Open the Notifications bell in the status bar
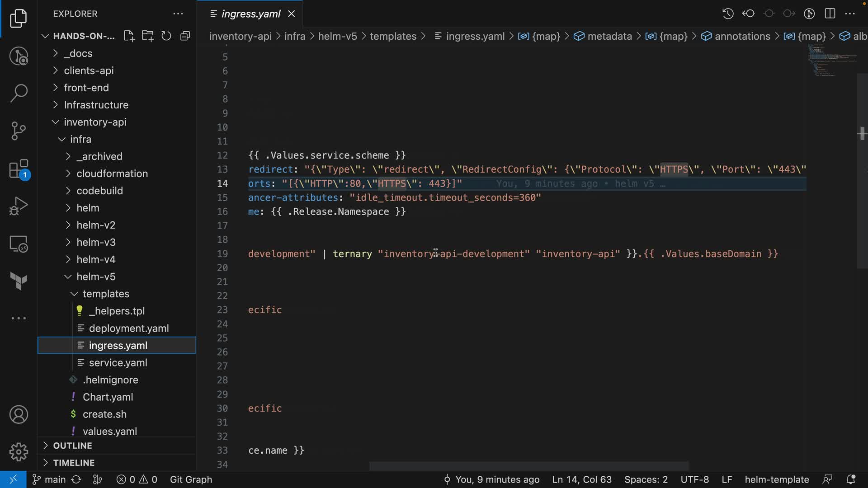Viewport: 868px width, 488px height. click(x=851, y=479)
